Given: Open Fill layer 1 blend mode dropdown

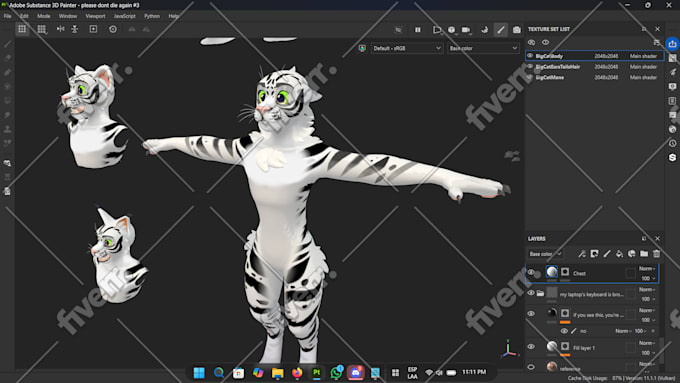Looking at the screenshot, I should tap(647, 343).
